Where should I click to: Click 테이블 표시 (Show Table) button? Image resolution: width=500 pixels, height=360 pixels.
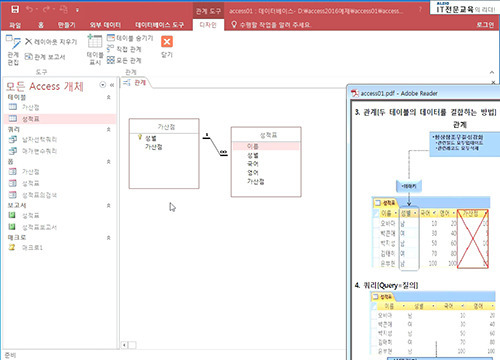click(x=95, y=49)
